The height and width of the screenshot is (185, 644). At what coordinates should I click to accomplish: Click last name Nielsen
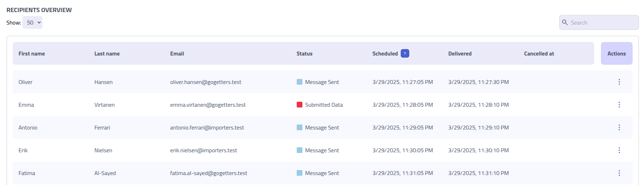[103, 150]
